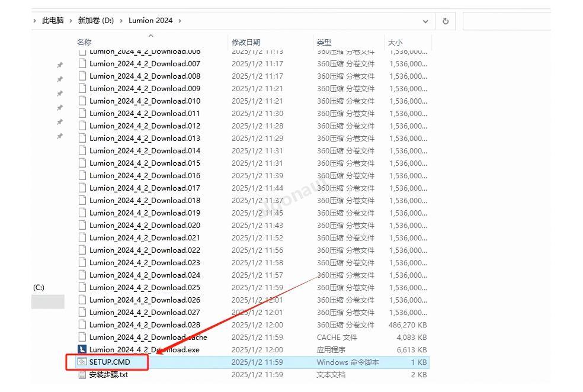The height and width of the screenshot is (392, 583).
Task: Click the Lumion_2024_4_2_Download.cache file icon
Action: coord(82,337)
